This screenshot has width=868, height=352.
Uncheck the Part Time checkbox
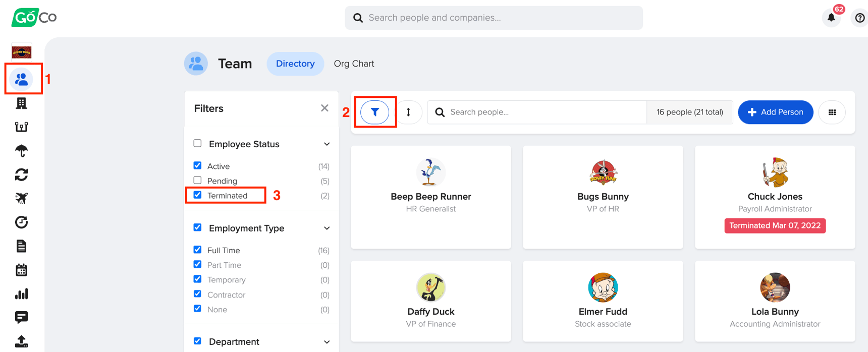[x=197, y=264]
